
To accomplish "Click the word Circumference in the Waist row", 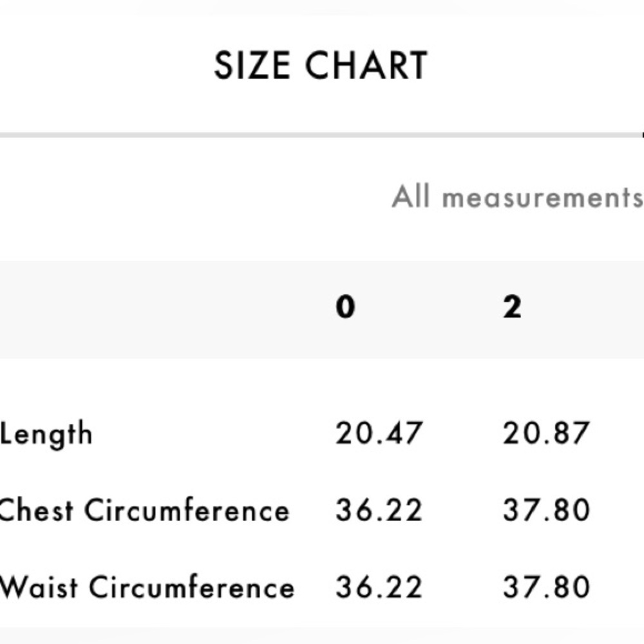I will click(192, 587).
